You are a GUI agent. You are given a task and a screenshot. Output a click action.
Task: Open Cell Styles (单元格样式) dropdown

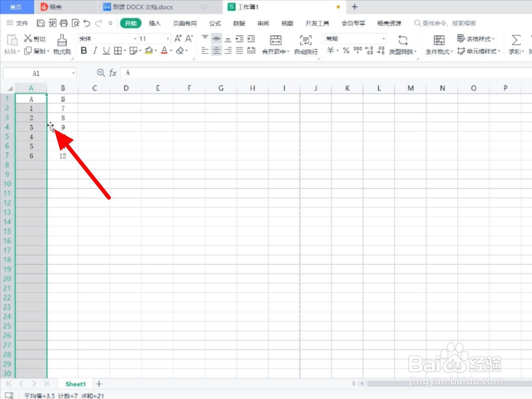click(x=479, y=51)
